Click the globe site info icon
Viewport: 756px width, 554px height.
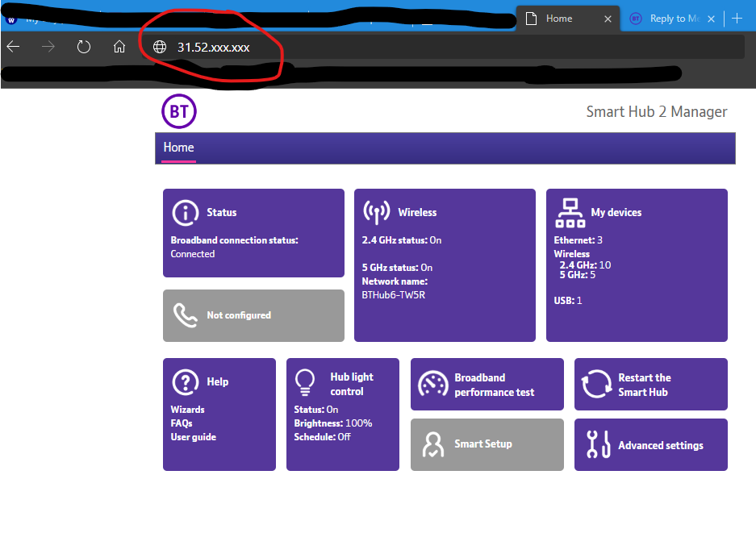pyautogui.click(x=160, y=47)
